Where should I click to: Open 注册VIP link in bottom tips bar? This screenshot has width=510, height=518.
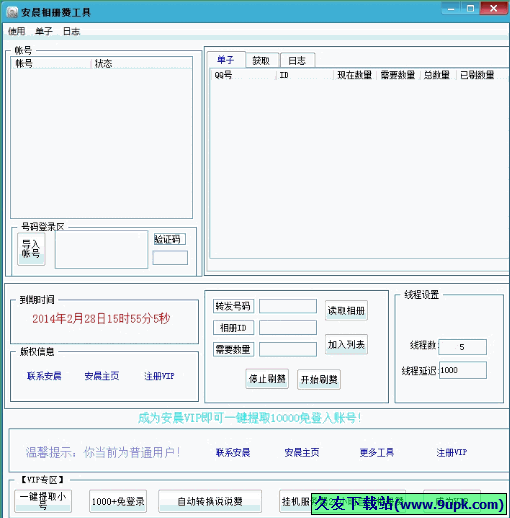click(x=452, y=452)
